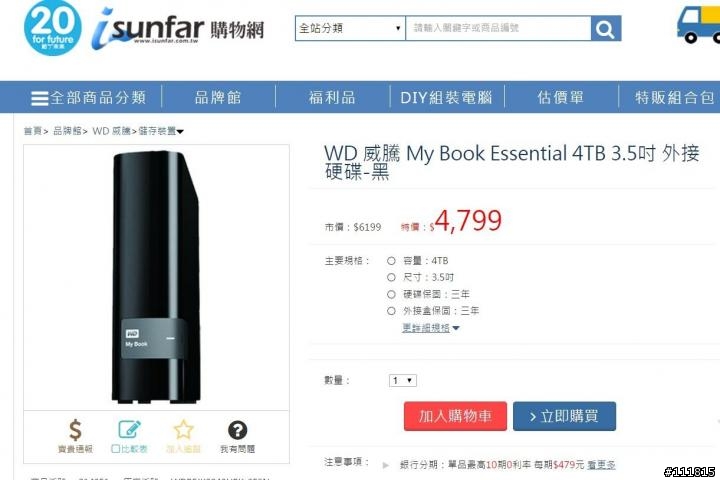
Task: Click the magnifier search icon
Action: pos(606,28)
